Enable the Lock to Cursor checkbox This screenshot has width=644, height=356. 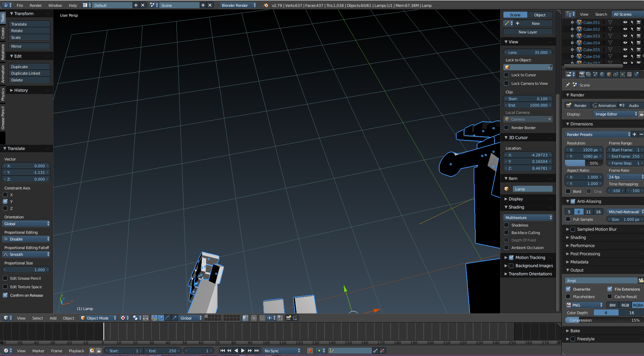[x=506, y=75]
